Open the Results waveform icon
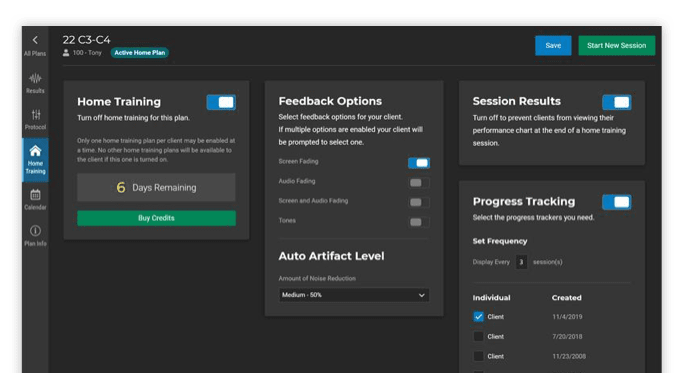This screenshot has height=373, width=684. (35, 79)
